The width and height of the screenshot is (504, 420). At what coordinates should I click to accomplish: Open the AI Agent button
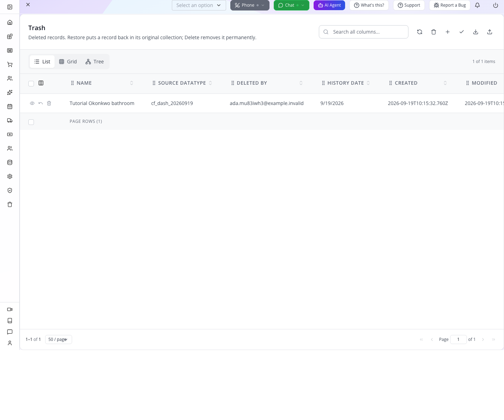[x=329, y=5]
